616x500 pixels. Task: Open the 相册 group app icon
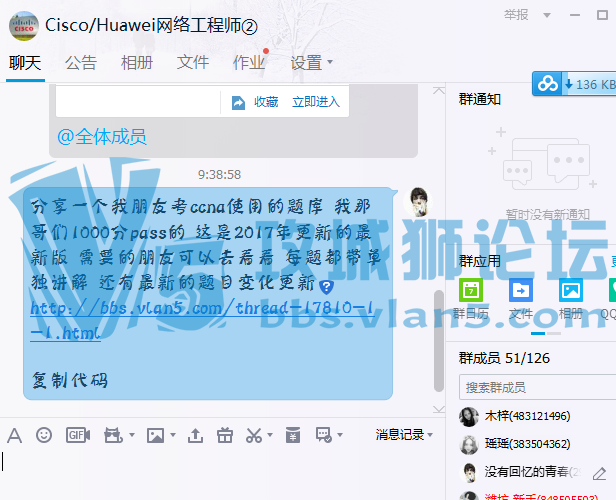pyautogui.click(x=571, y=290)
